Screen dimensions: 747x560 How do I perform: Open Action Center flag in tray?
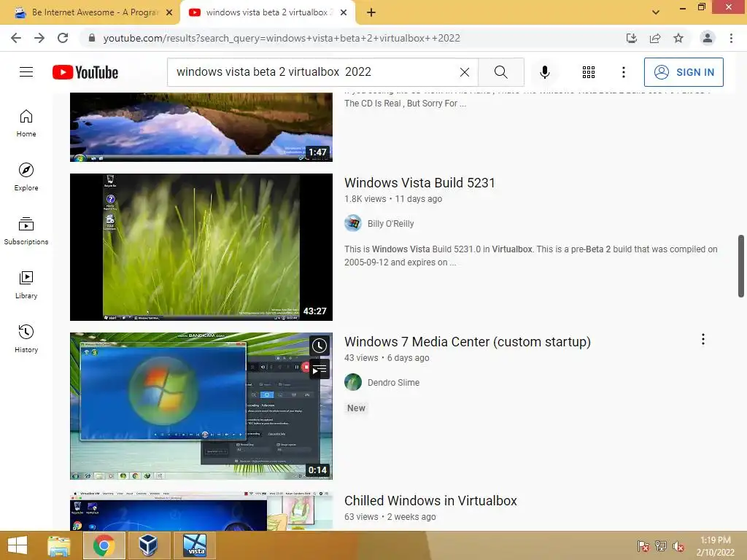click(643, 545)
